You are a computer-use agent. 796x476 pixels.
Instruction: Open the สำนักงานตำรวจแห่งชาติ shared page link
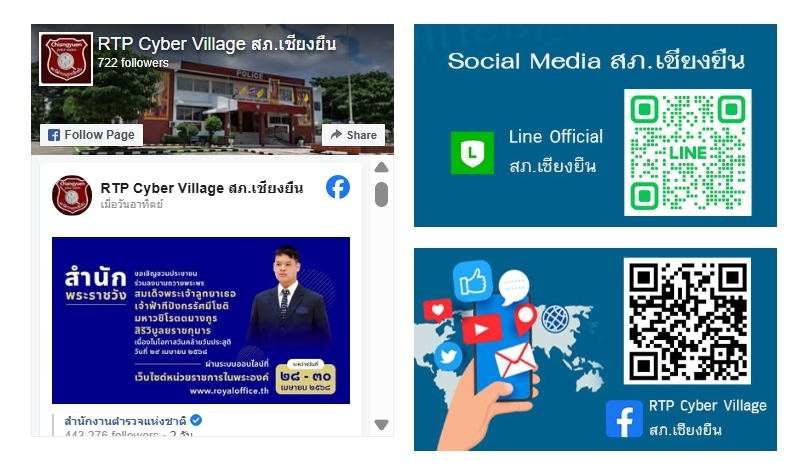tap(125, 421)
